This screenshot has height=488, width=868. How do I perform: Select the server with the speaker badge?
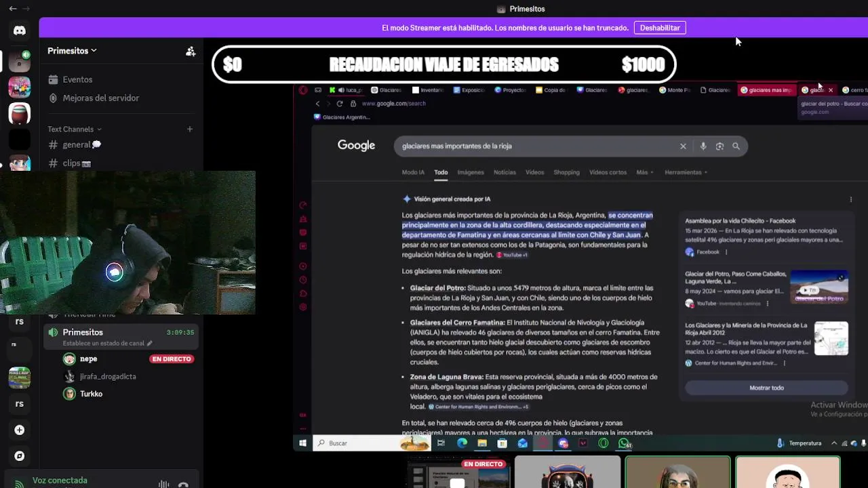coord(20,61)
